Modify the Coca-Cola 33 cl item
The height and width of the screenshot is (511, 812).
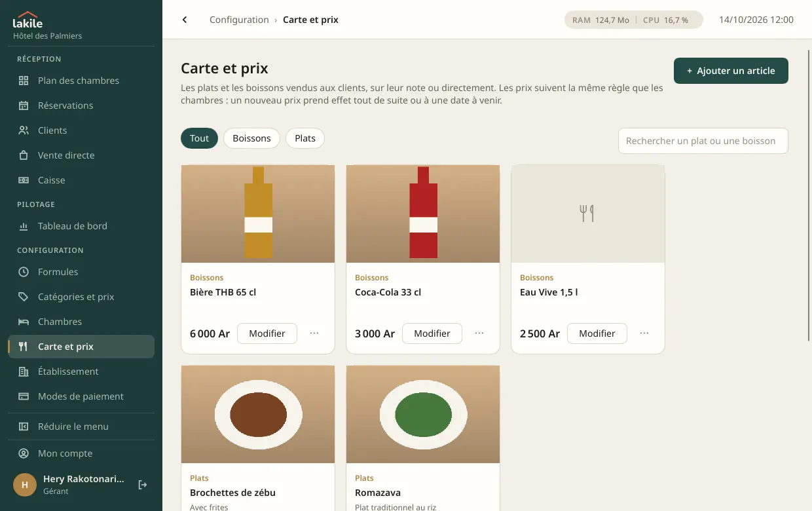tap(432, 333)
